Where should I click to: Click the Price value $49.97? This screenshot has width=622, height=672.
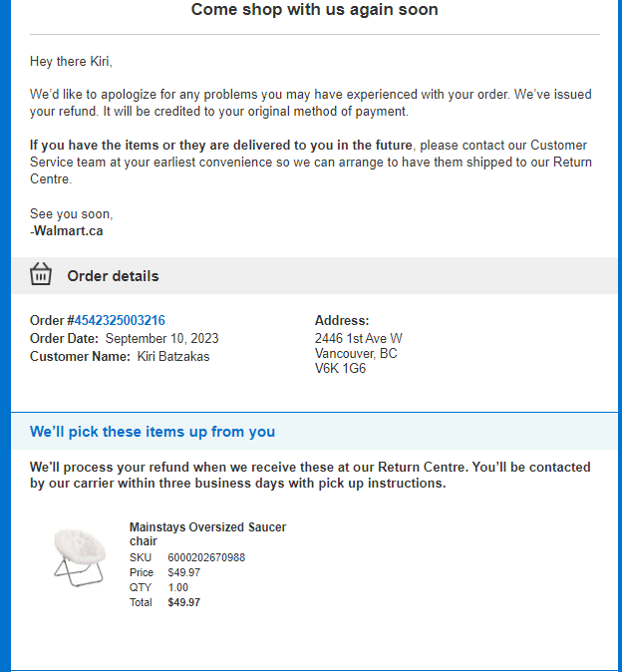[x=184, y=572]
